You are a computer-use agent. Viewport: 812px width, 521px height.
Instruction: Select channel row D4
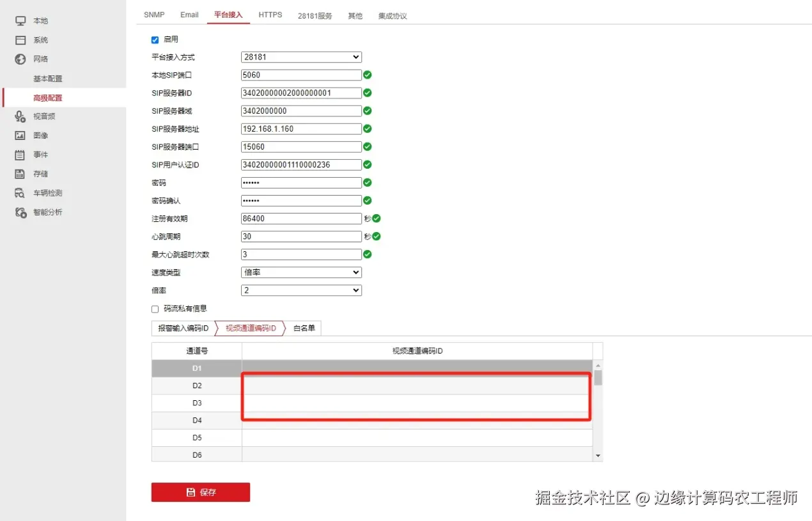tap(372, 420)
